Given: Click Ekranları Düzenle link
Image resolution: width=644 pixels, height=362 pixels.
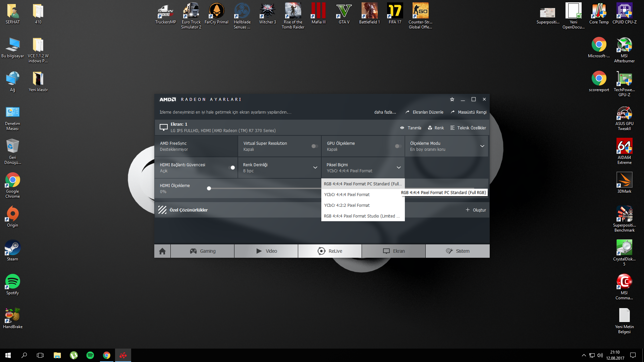Looking at the screenshot, I should click(x=424, y=112).
